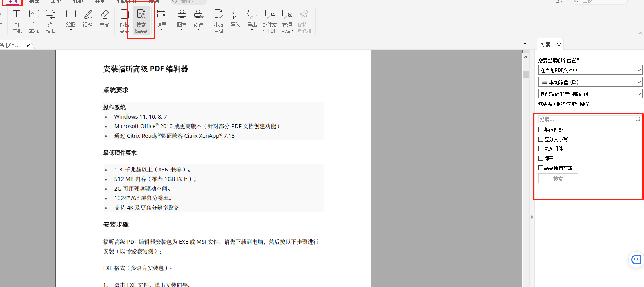
Task: Click the scrollbar up arrow of the document
Action: point(526,57)
